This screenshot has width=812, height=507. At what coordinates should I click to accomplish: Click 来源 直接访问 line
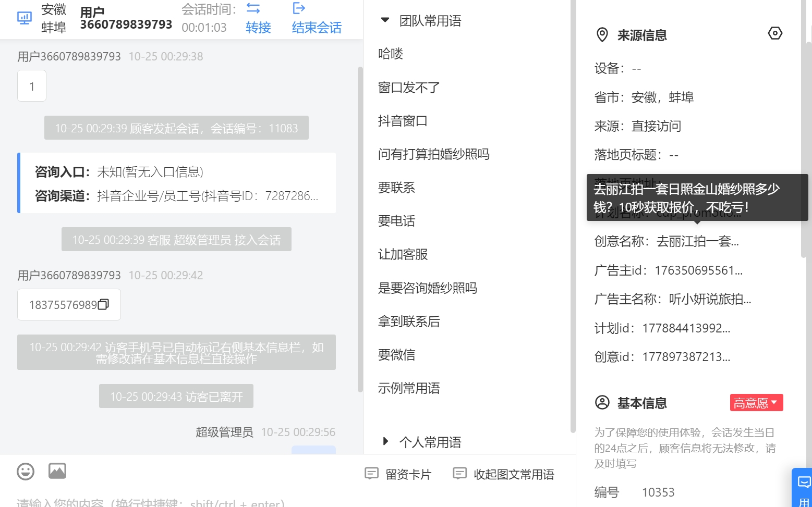click(638, 126)
